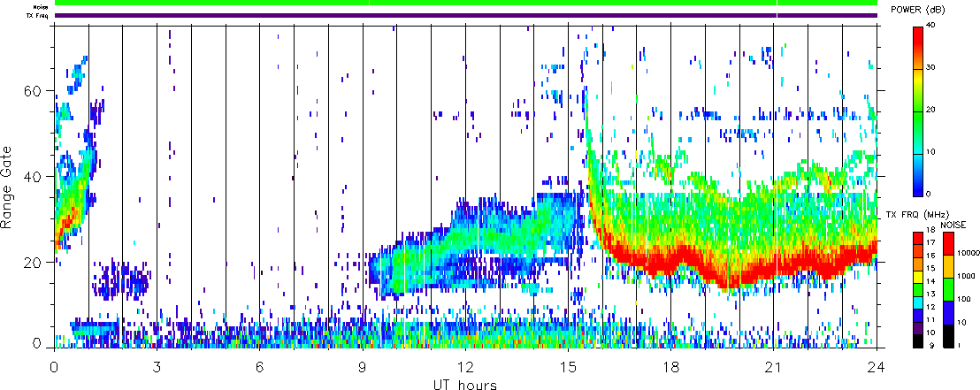This screenshot has height=390, width=980.
Task: Select purple 10–11 MHz segment in TX FRQ bar
Action: (x=919, y=328)
